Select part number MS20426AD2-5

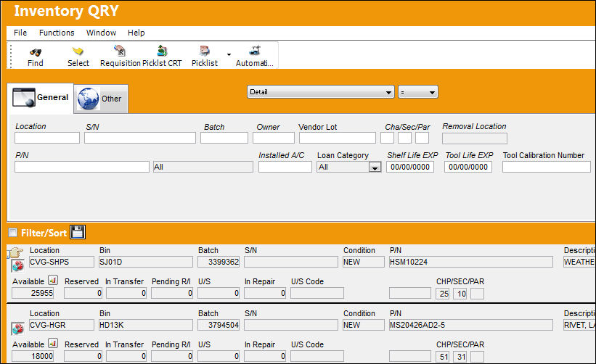[x=471, y=325]
